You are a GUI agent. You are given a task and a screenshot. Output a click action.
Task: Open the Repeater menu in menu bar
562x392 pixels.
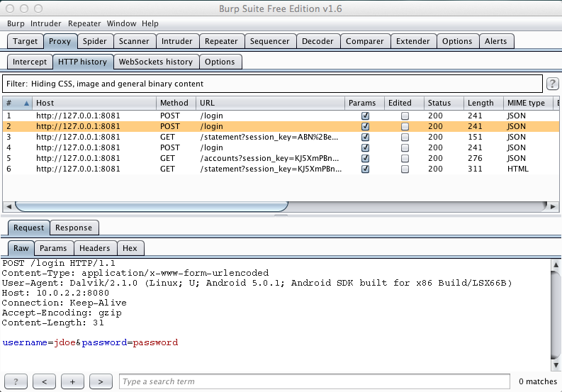(x=84, y=23)
